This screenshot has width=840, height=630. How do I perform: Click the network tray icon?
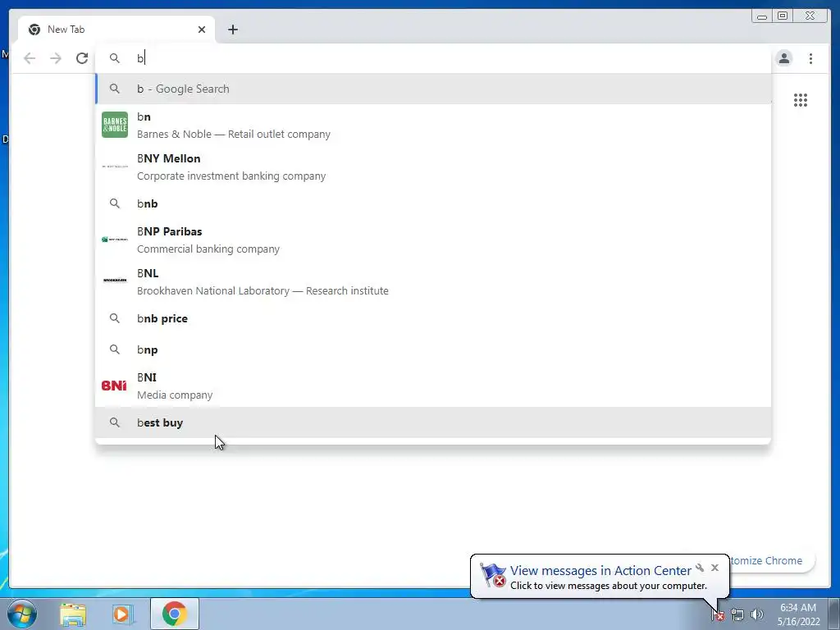click(x=737, y=615)
